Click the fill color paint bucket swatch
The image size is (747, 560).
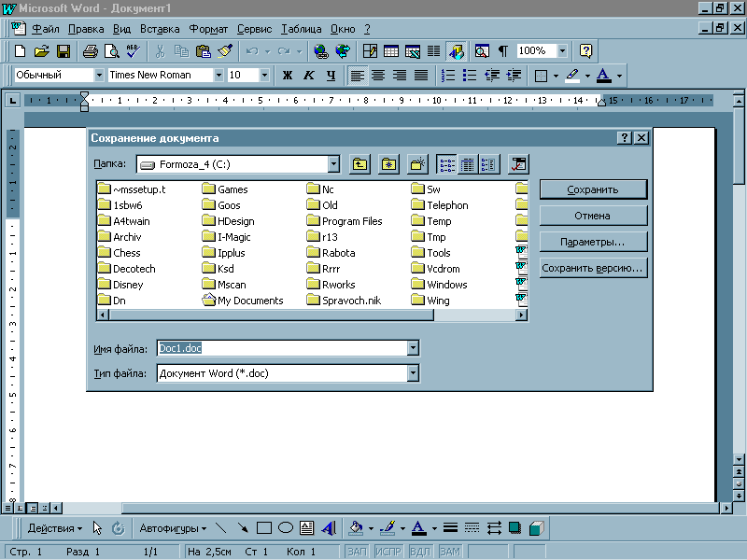click(x=355, y=528)
